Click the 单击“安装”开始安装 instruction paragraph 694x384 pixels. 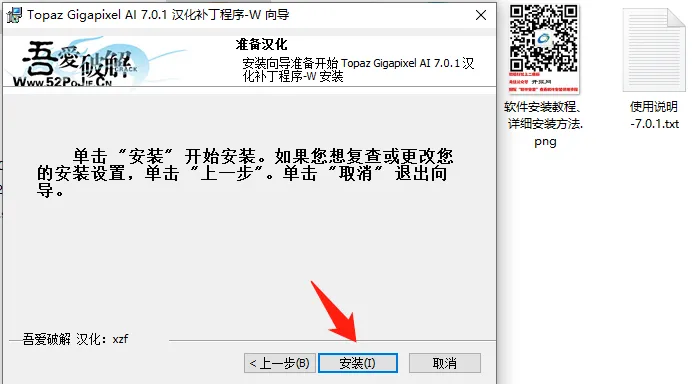coord(245,173)
